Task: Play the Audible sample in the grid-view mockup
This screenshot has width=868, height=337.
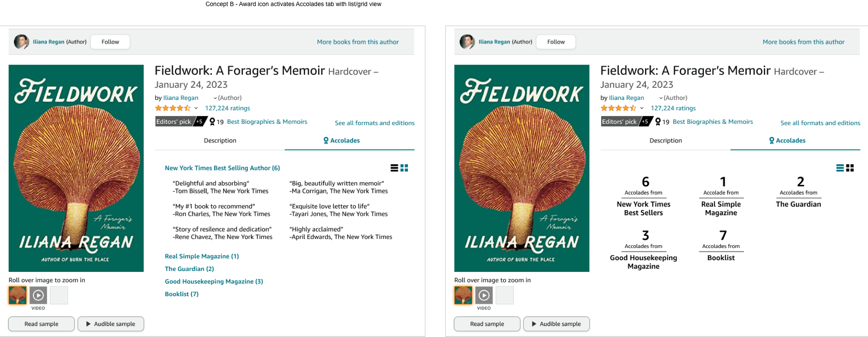Action: point(556,324)
